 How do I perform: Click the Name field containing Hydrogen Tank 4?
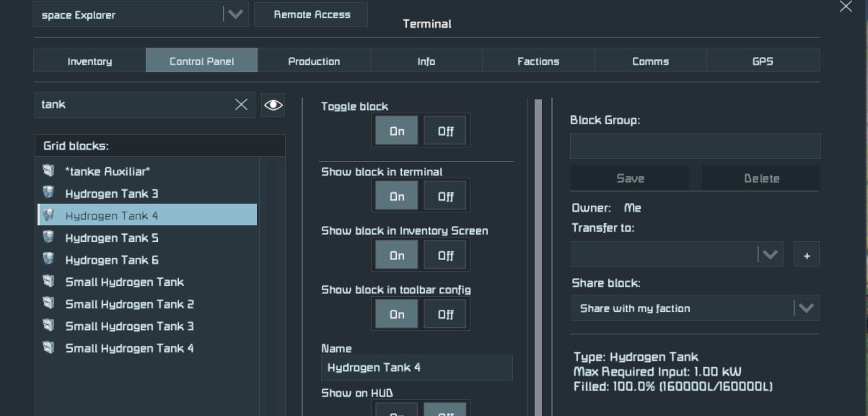(x=416, y=368)
